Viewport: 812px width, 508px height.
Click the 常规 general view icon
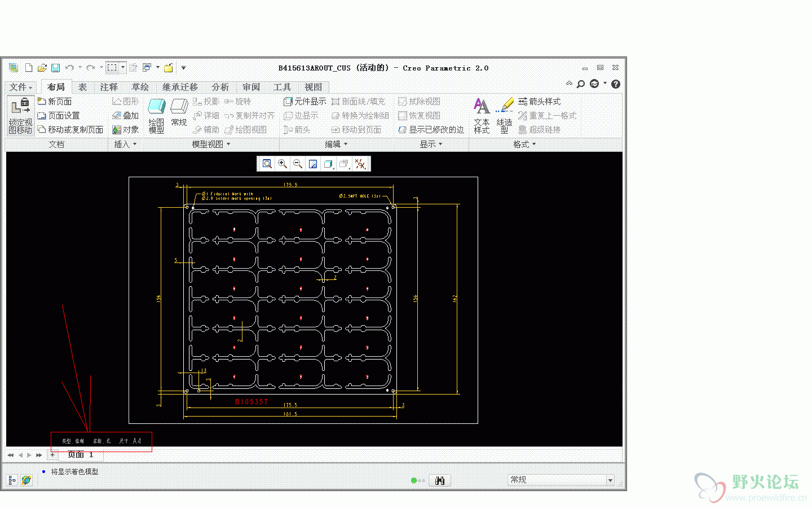tap(179, 113)
